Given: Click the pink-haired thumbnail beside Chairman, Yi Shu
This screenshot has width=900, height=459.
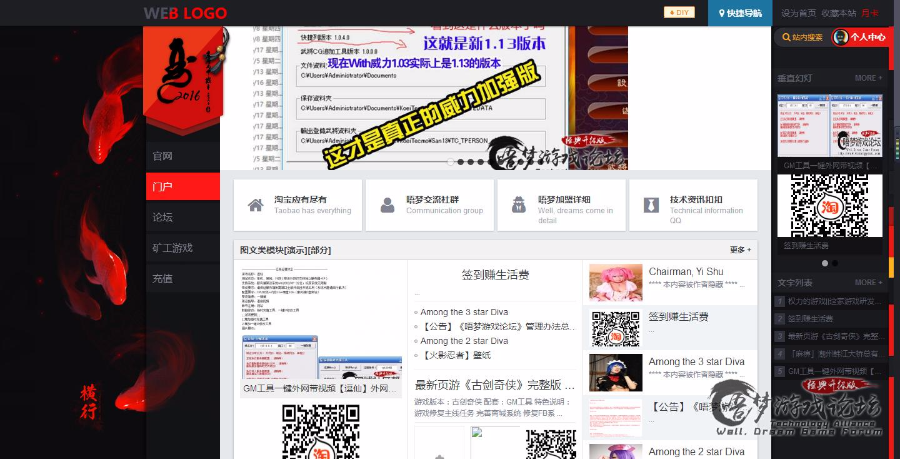Looking at the screenshot, I should coord(615,282).
